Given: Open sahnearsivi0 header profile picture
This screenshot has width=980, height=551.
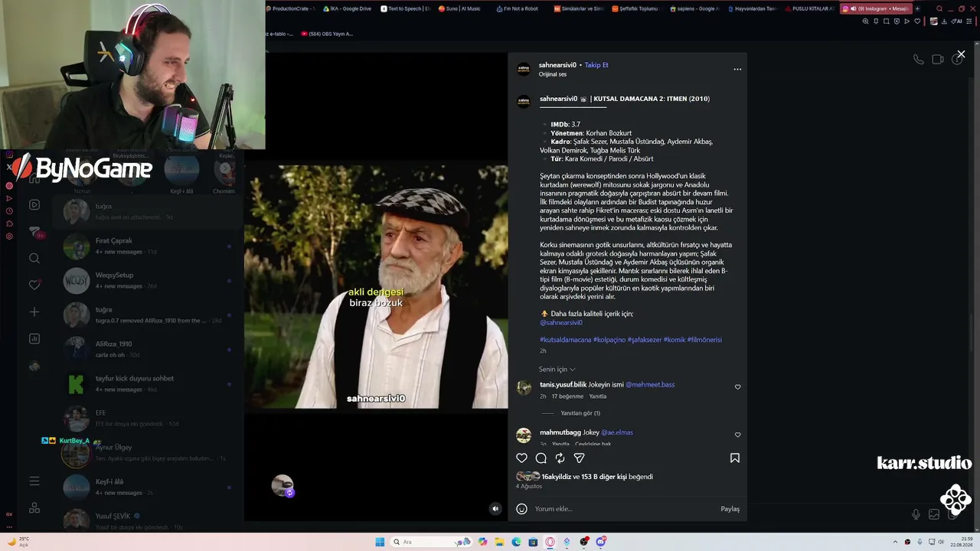Looking at the screenshot, I should coord(524,69).
